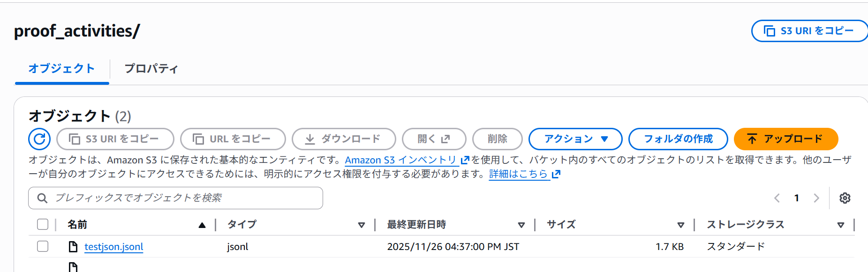Image resolution: width=868 pixels, height=272 pixels.
Task: Expand the アクション dropdown menu
Action: click(x=575, y=139)
